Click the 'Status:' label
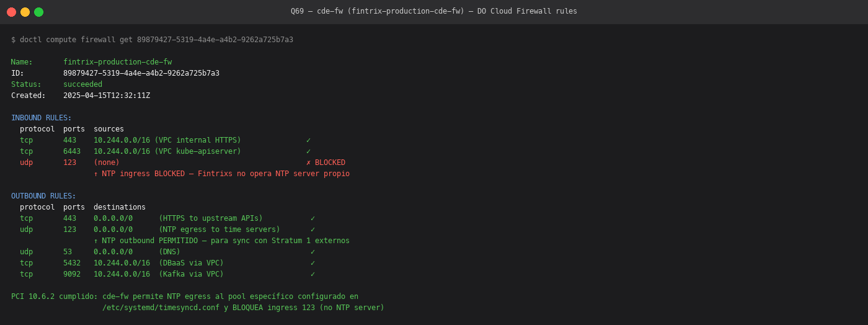This screenshot has width=868, height=325. click(x=26, y=84)
